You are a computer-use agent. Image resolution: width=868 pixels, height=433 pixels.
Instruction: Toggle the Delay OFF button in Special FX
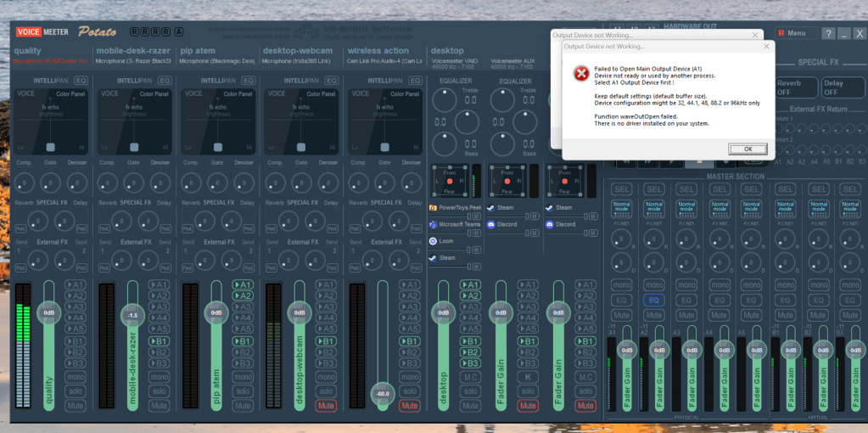pyautogui.click(x=843, y=87)
